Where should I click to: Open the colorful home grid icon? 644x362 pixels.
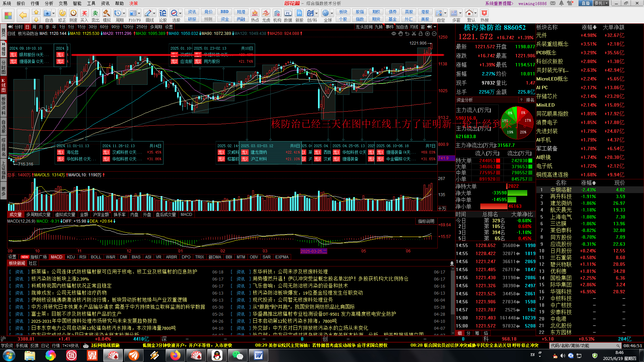[8, 15]
